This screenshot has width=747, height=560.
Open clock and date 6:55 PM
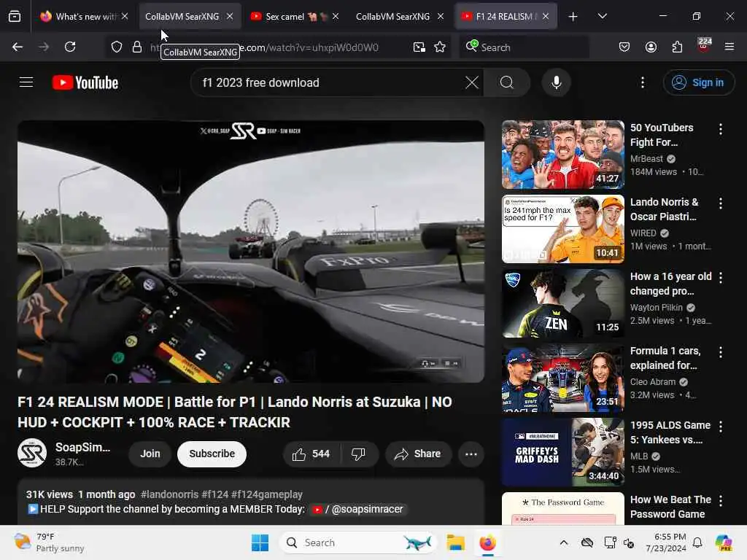click(x=665, y=542)
